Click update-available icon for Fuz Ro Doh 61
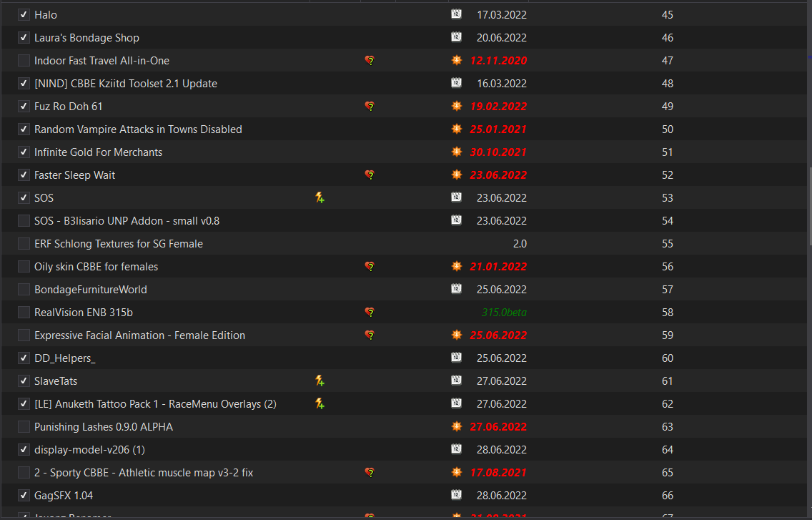The image size is (812, 520). 456,106
